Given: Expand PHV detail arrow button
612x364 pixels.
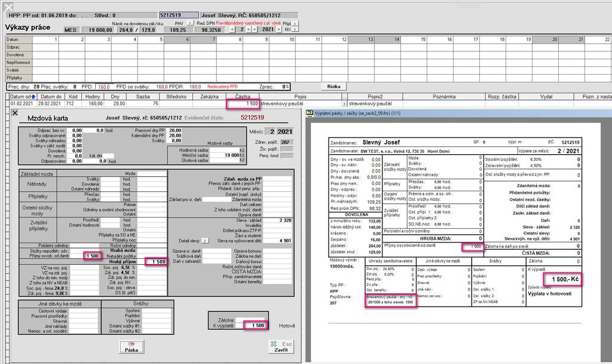Looking at the screenshot, I should point(189,23).
